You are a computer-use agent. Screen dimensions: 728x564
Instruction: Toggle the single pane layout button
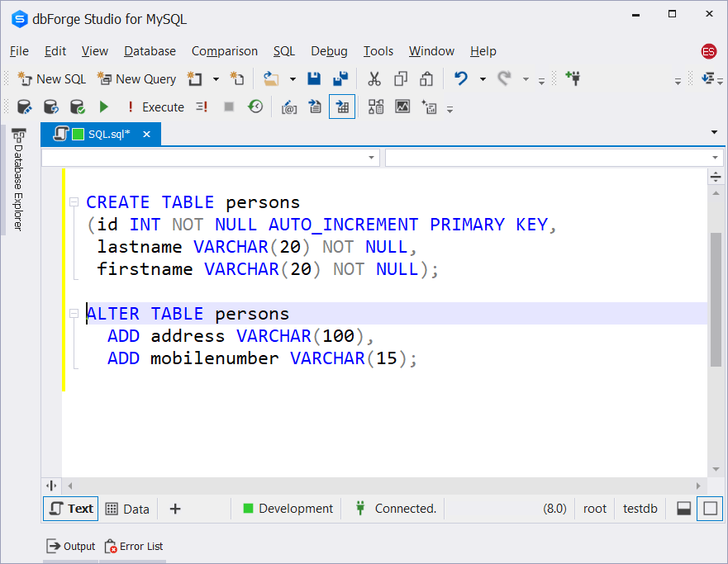(710, 509)
